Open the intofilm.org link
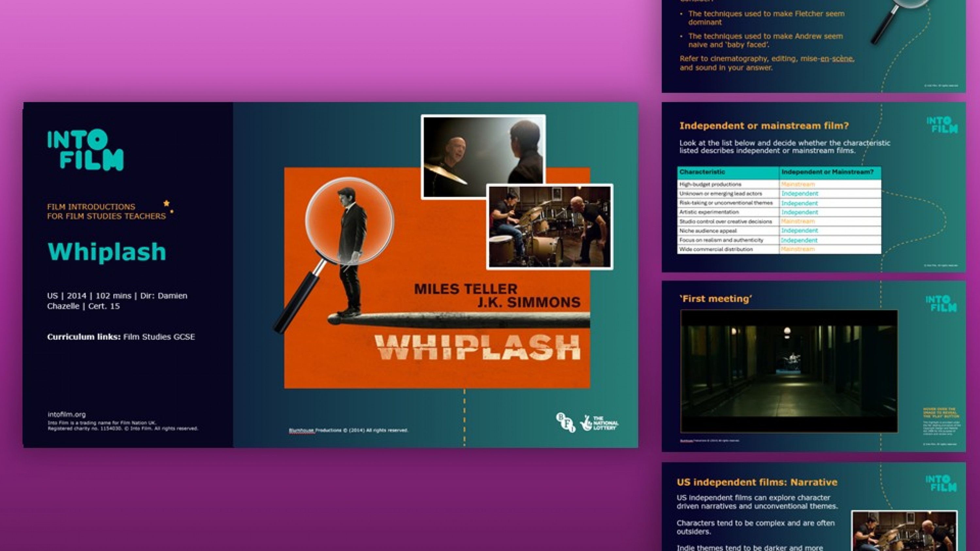The image size is (980, 551). [x=67, y=415]
